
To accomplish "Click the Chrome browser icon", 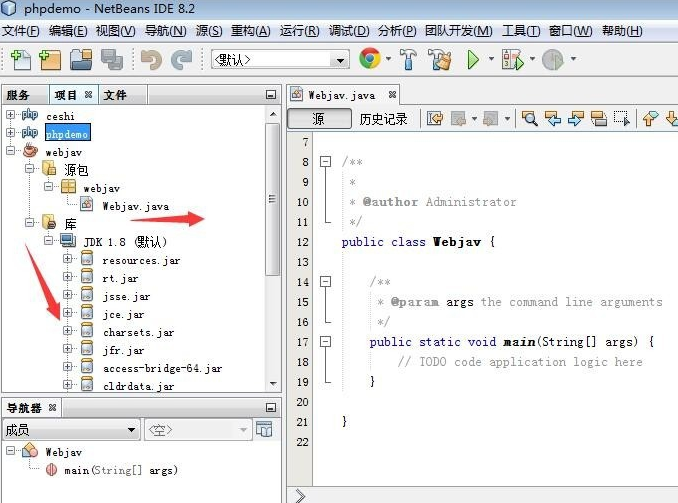I will click(x=370, y=58).
